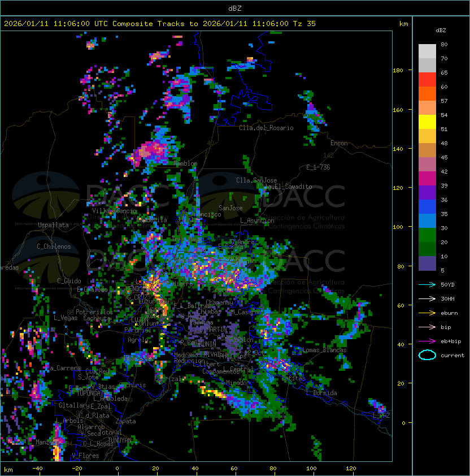Image resolution: width=470 pixels, height=476 pixels.
Task: Select the 140 km value on vertical axis
Action: (398, 149)
